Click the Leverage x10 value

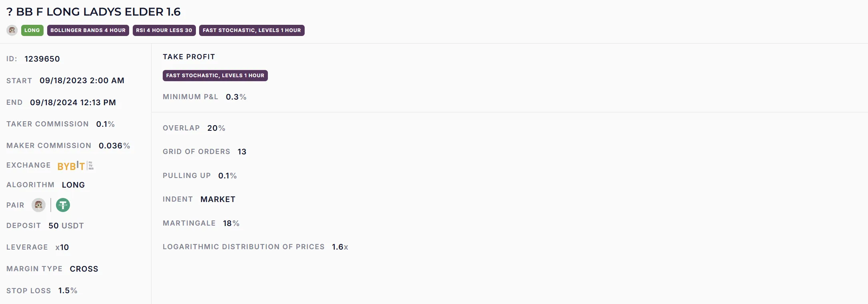point(62,247)
